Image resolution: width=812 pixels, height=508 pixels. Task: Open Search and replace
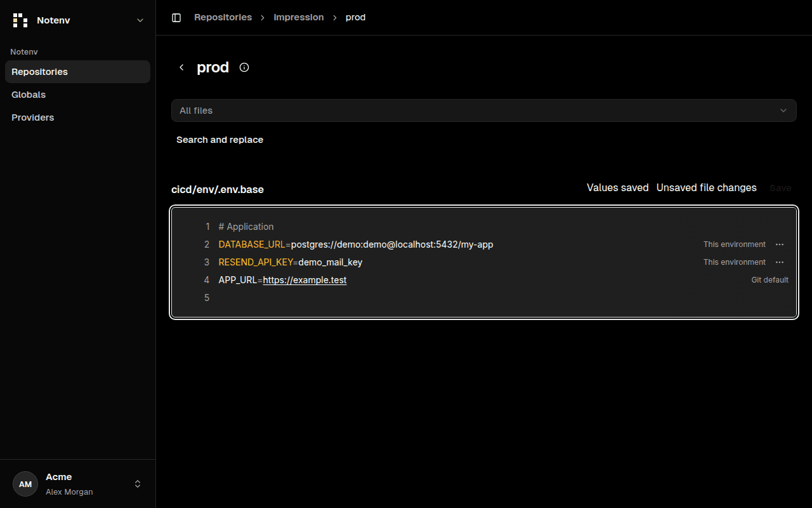[x=219, y=140]
